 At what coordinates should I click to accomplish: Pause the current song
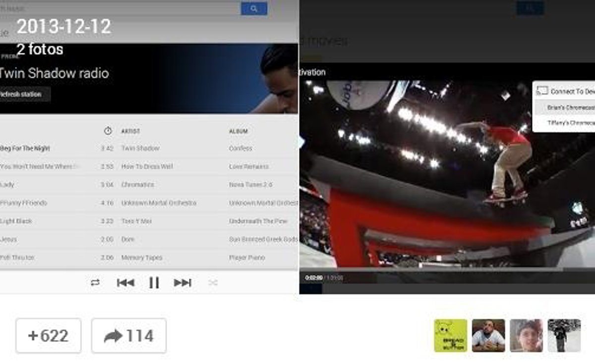click(154, 282)
